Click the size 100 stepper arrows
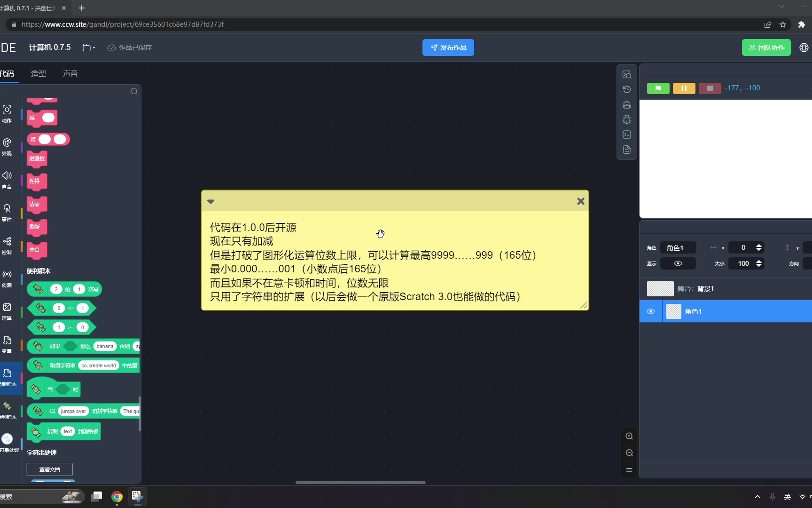Screen dimensions: 812x508 coord(758,263)
